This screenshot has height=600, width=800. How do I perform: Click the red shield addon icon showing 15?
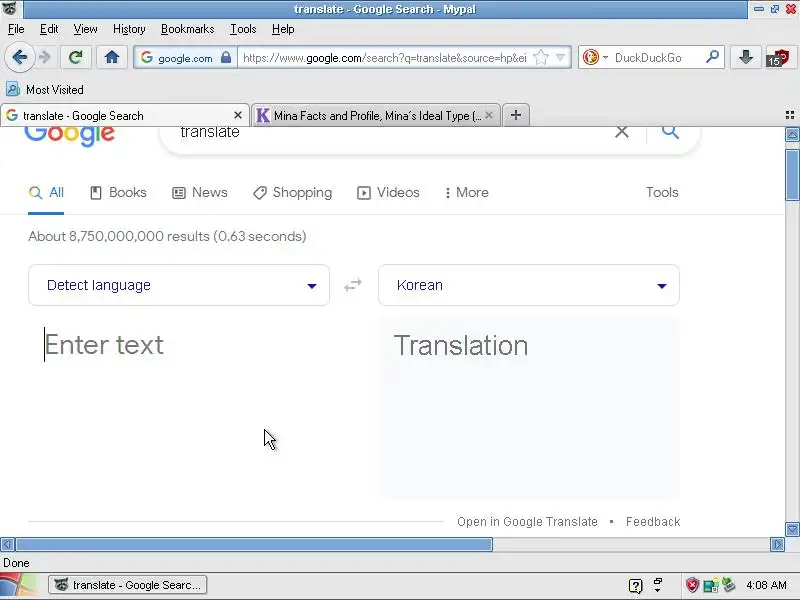point(779,58)
